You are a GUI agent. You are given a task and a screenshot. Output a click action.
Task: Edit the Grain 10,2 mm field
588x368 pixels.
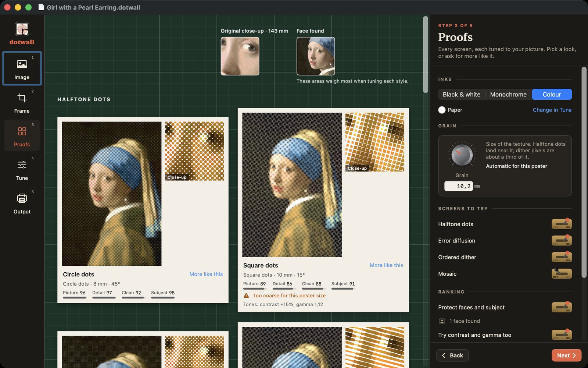[x=459, y=186]
